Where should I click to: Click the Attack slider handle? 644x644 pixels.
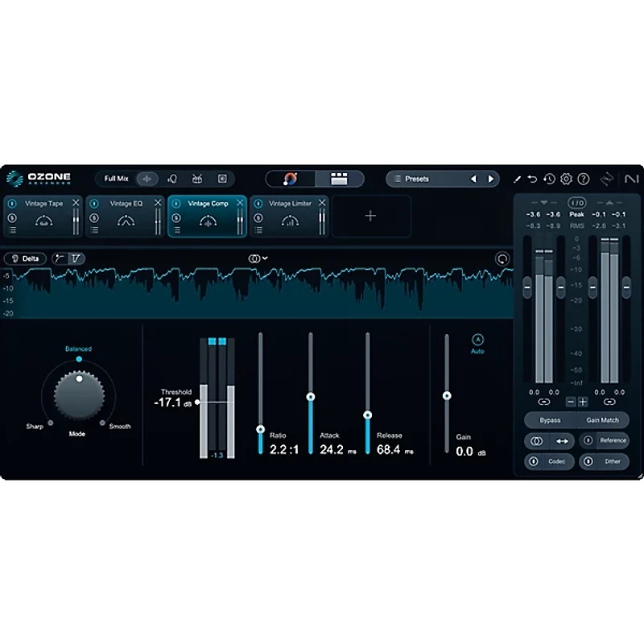click(311, 397)
